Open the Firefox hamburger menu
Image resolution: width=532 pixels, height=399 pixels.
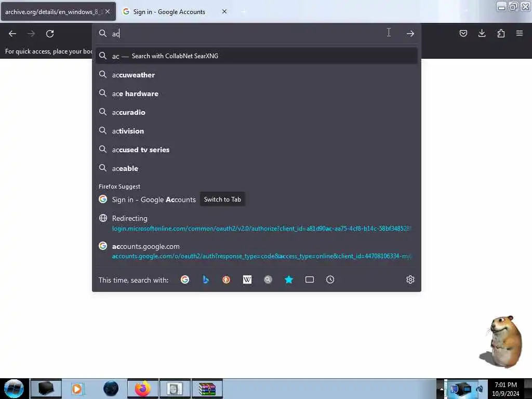click(x=520, y=33)
